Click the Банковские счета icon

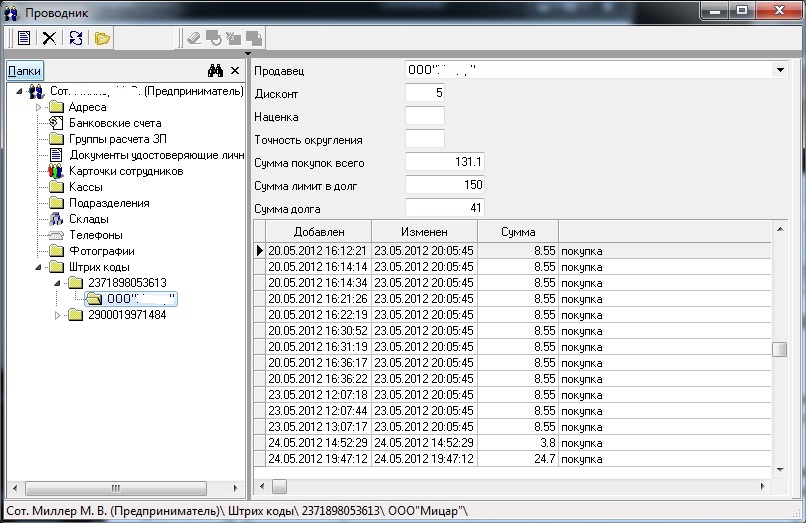[56, 123]
